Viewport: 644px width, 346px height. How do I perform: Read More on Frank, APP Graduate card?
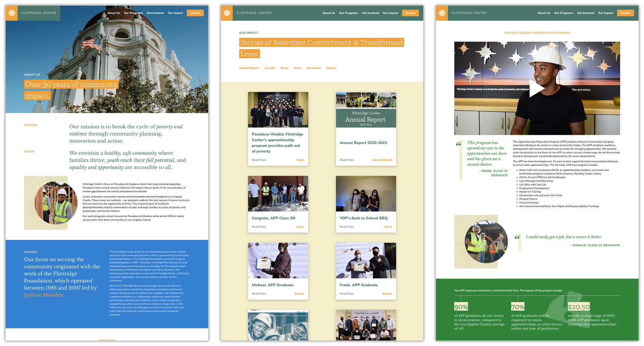347,294
